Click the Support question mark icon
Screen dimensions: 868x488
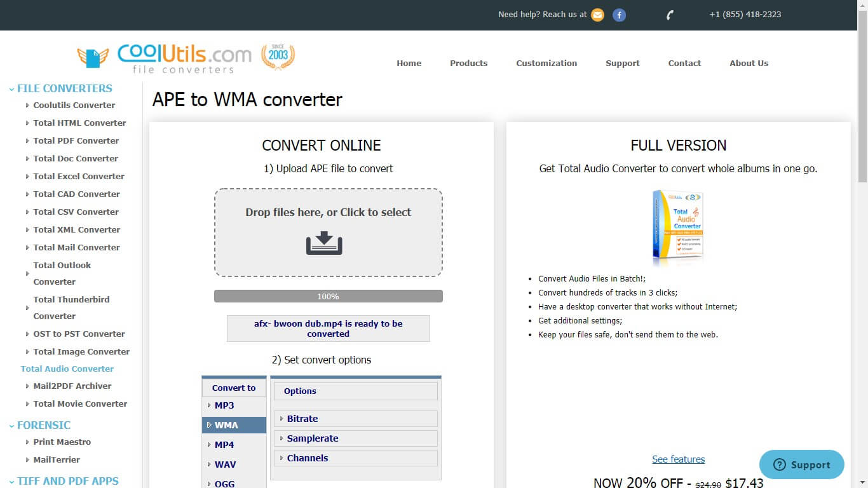pyautogui.click(x=780, y=465)
